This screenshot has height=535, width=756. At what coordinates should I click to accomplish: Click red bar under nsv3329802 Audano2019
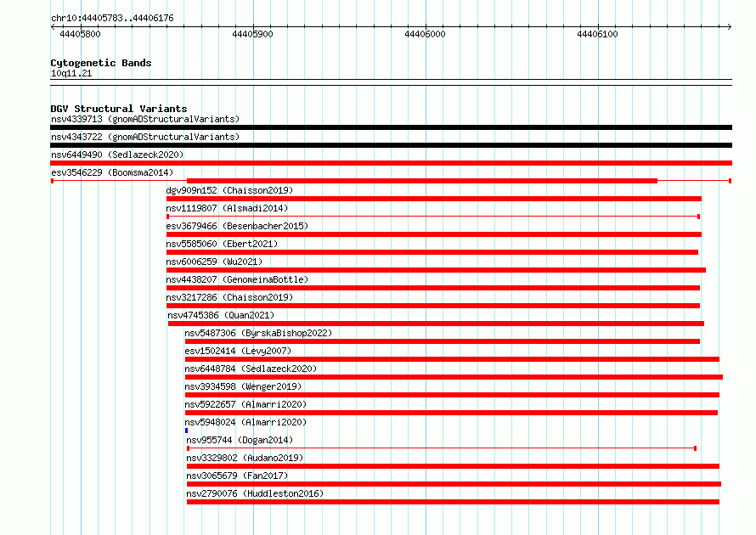453,466
